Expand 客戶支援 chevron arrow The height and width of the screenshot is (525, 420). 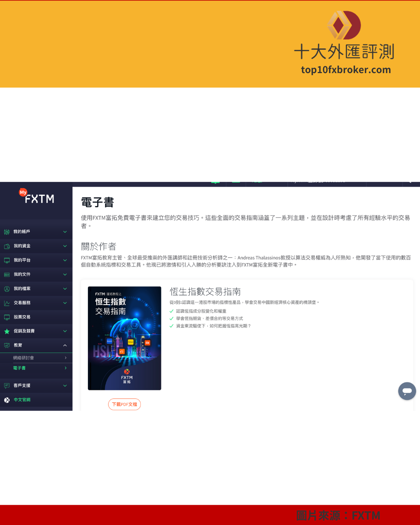65,386
